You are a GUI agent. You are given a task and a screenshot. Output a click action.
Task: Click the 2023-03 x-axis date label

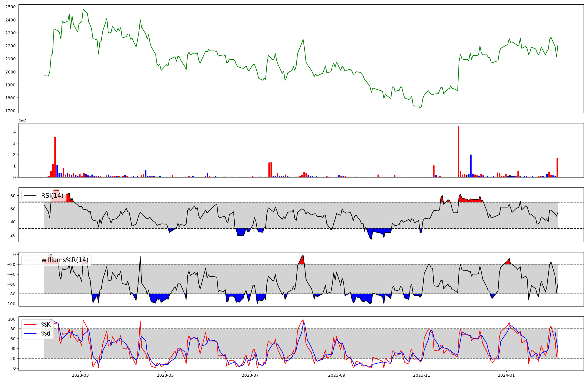click(80, 375)
